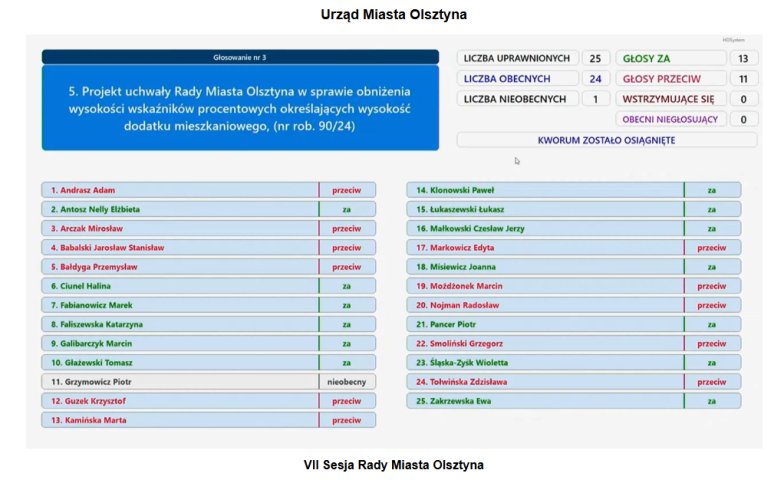Click 'KWORUM ZOSTAŁO OSIĄGNIĘTE' status bar
The width and height of the screenshot is (784, 480).
click(606, 140)
